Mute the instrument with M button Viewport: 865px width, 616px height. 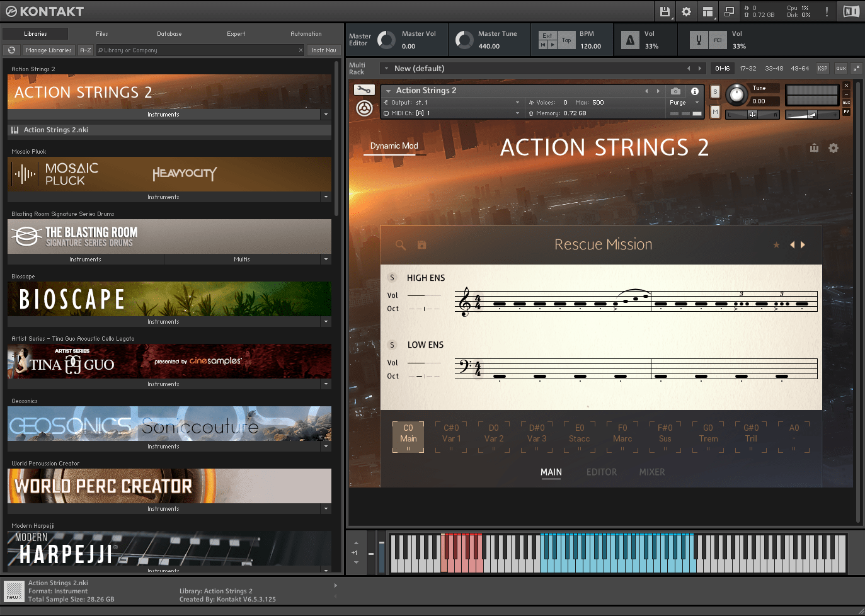(715, 111)
